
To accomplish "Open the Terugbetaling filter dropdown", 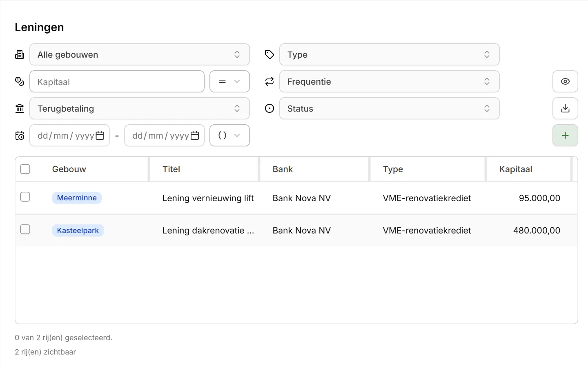I will 140,108.
